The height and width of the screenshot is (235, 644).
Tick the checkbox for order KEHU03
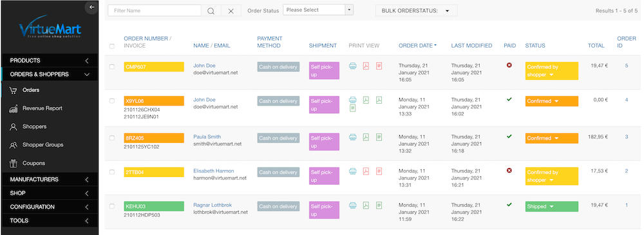111,206
